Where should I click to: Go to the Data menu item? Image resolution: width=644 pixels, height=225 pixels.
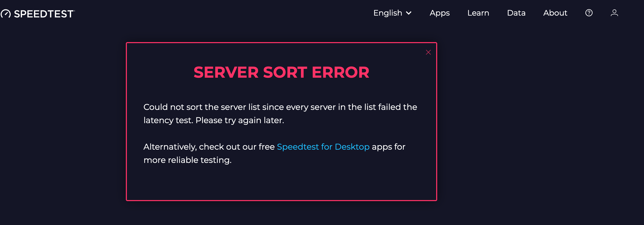point(516,13)
